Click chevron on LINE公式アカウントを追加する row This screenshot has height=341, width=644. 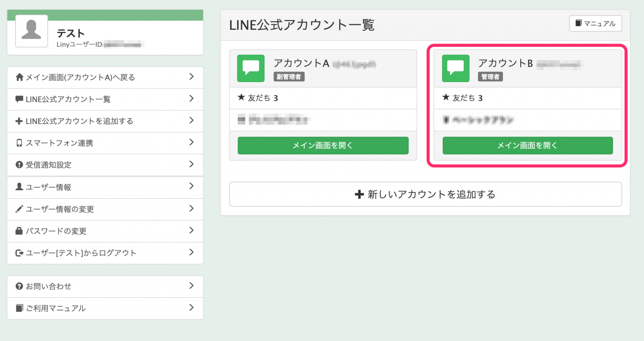pyautogui.click(x=192, y=120)
